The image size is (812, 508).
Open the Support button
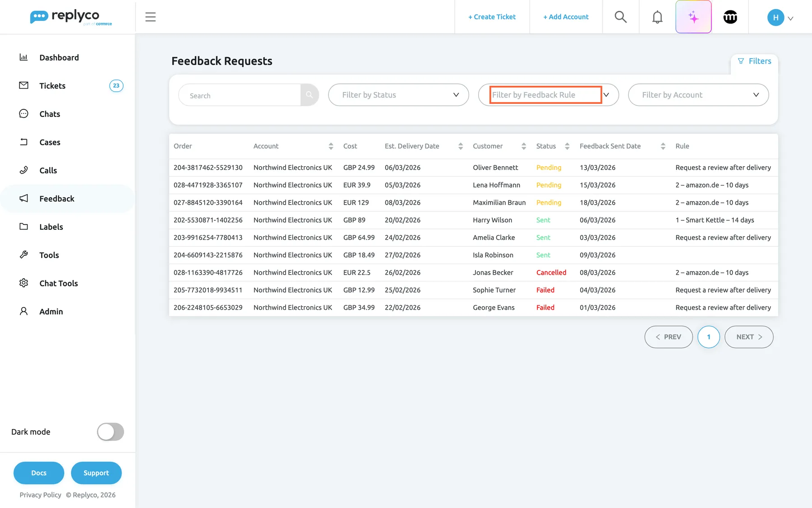coord(96,473)
